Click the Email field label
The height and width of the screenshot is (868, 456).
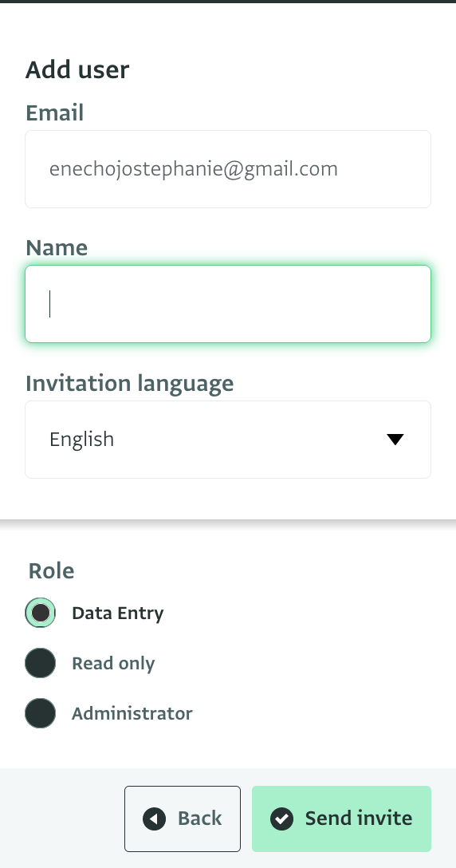55,113
